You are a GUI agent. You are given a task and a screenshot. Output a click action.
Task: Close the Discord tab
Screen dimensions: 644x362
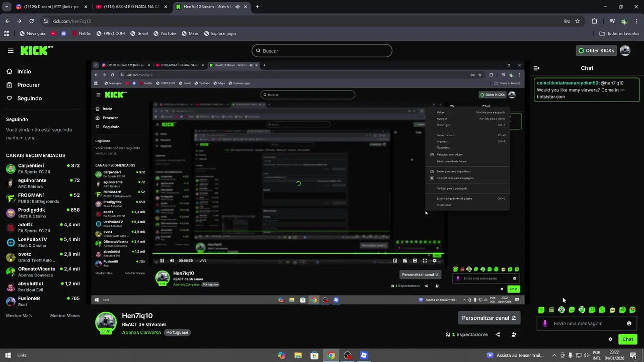click(86, 7)
